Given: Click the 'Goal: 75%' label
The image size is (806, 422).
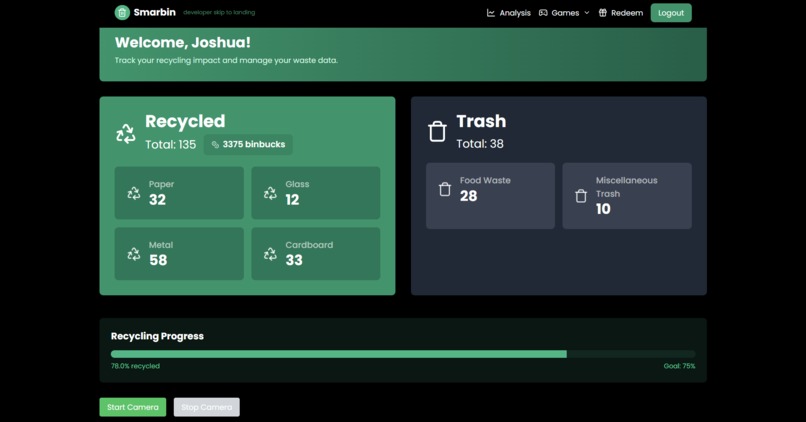Looking at the screenshot, I should tap(679, 366).
